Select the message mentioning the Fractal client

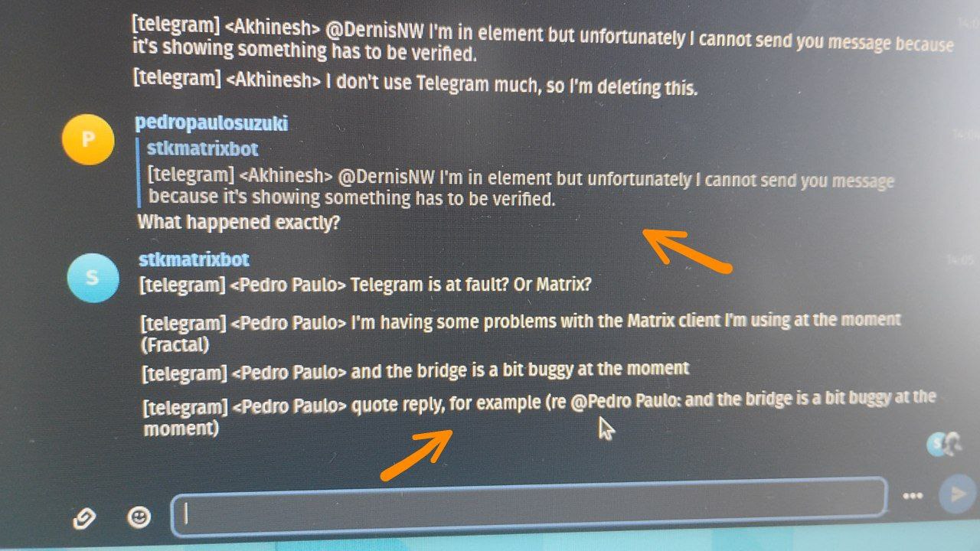pyautogui.click(x=522, y=331)
